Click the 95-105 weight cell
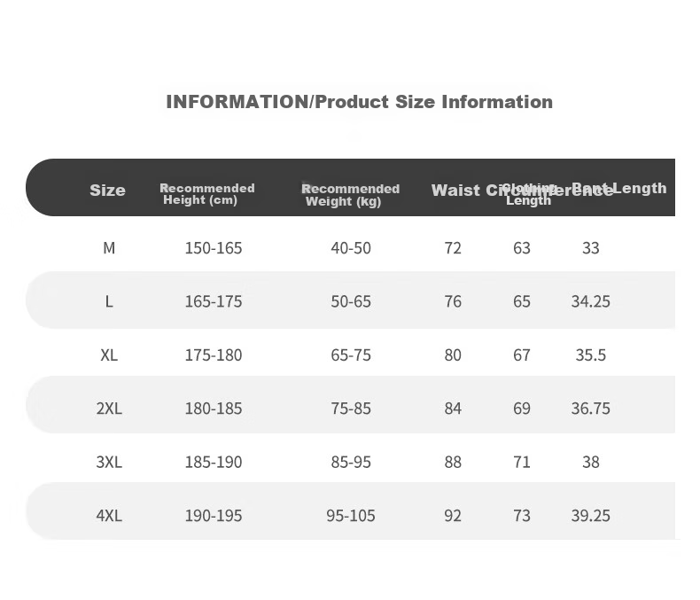The height and width of the screenshot is (600, 700). [351, 516]
